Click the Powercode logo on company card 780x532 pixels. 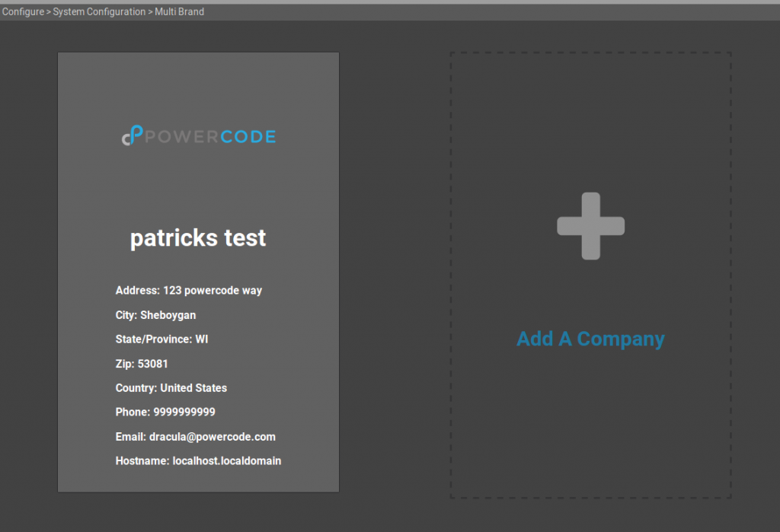click(x=199, y=135)
